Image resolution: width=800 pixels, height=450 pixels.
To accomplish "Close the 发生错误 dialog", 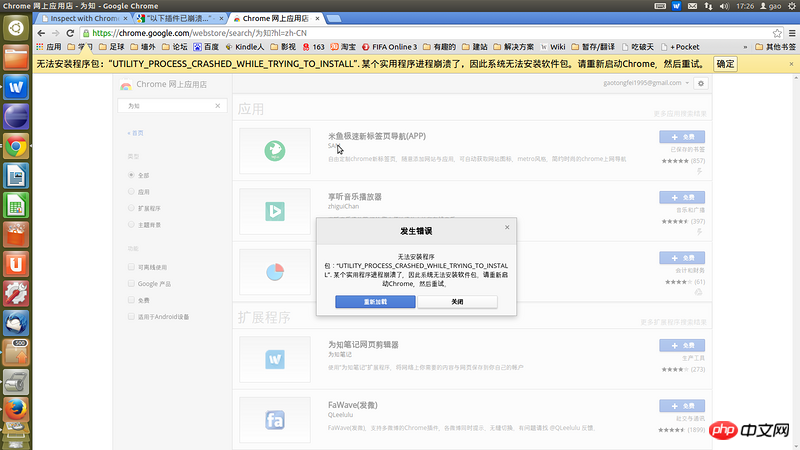I will click(507, 227).
